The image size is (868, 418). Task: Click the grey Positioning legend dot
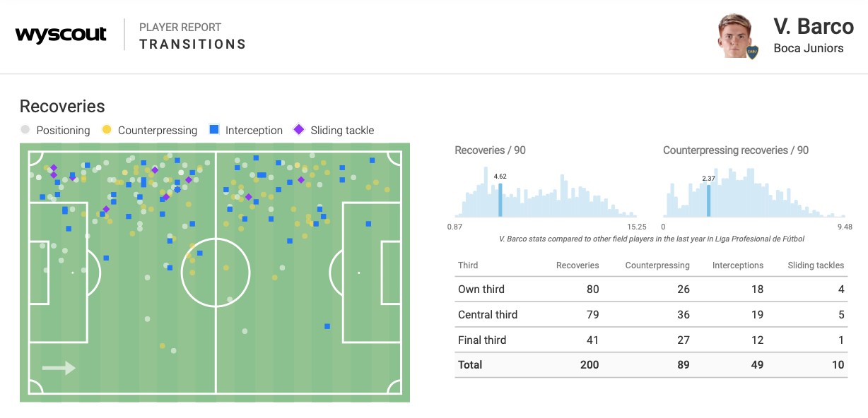point(25,130)
